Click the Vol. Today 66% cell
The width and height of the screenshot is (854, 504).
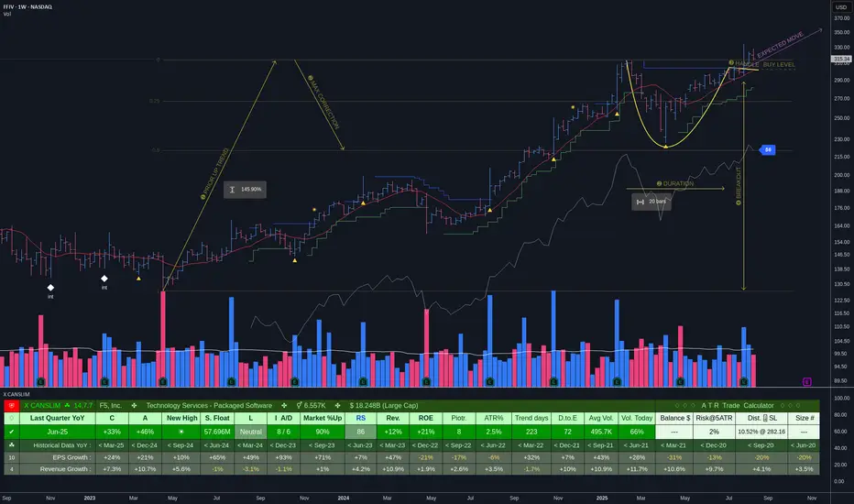[636, 432]
